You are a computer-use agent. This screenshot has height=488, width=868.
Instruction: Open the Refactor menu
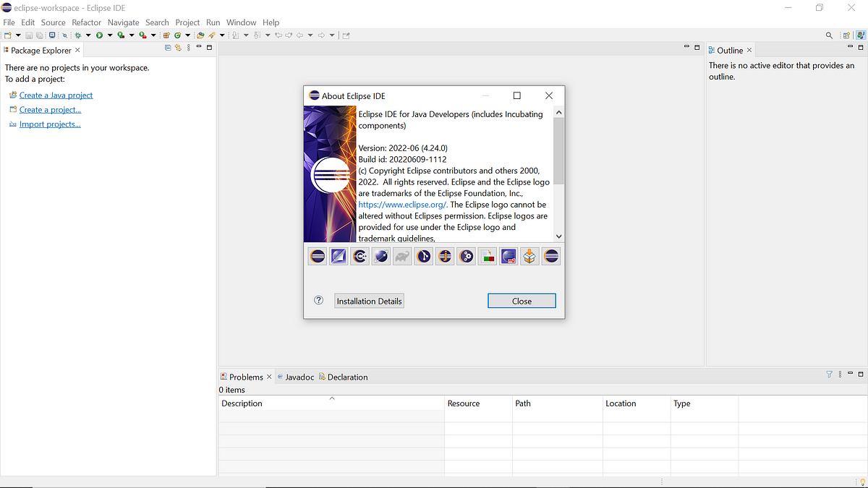pyautogui.click(x=86, y=22)
